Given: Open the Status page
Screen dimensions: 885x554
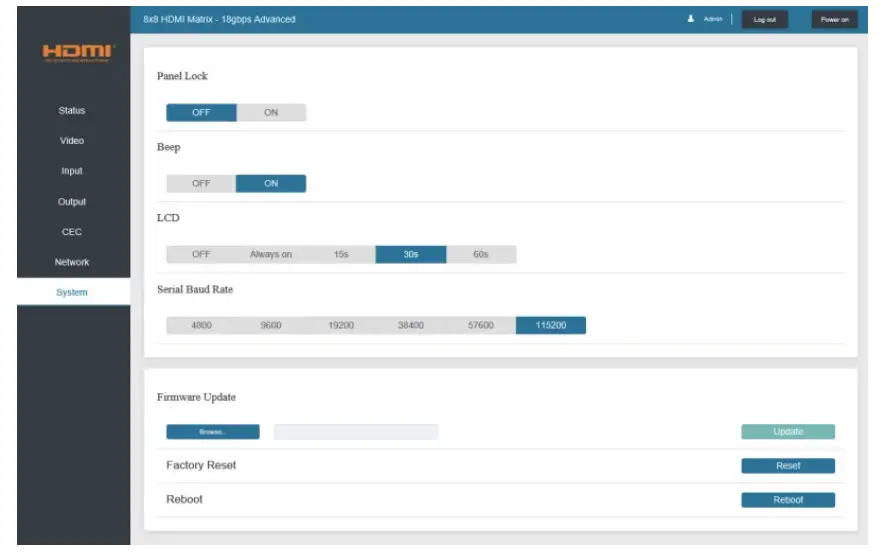Looking at the screenshot, I should coord(72,111).
